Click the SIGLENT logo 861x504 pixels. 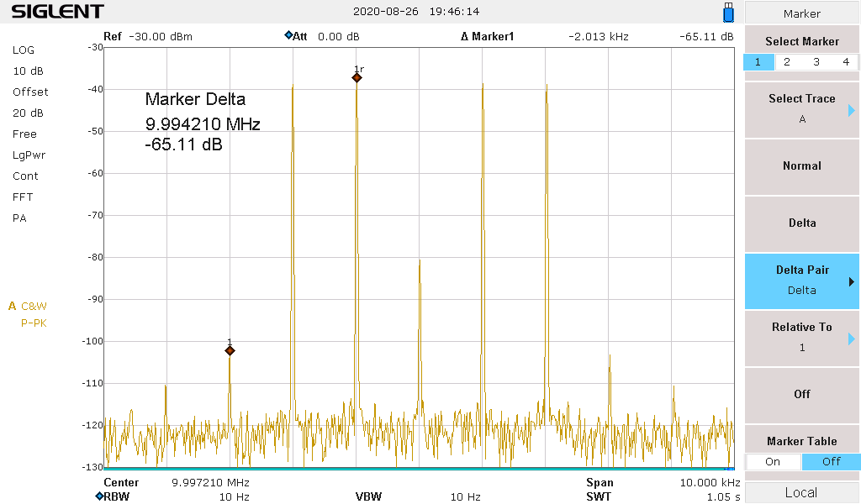click(57, 12)
